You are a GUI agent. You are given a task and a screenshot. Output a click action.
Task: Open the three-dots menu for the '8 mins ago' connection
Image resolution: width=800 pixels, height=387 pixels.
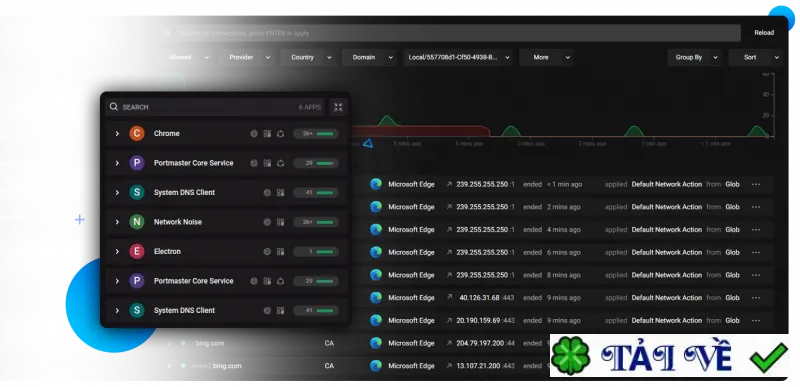[x=756, y=275]
